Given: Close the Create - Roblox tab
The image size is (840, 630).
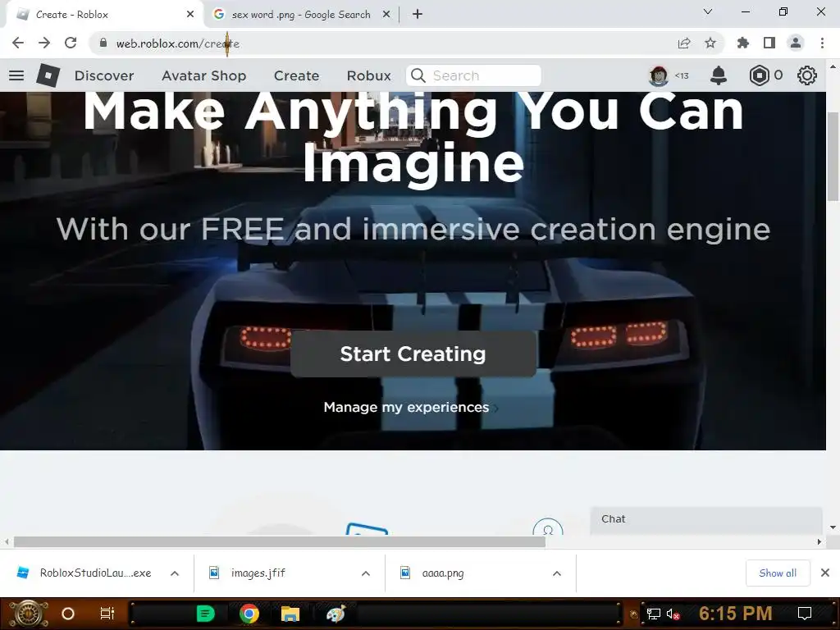Looking at the screenshot, I should (x=190, y=15).
